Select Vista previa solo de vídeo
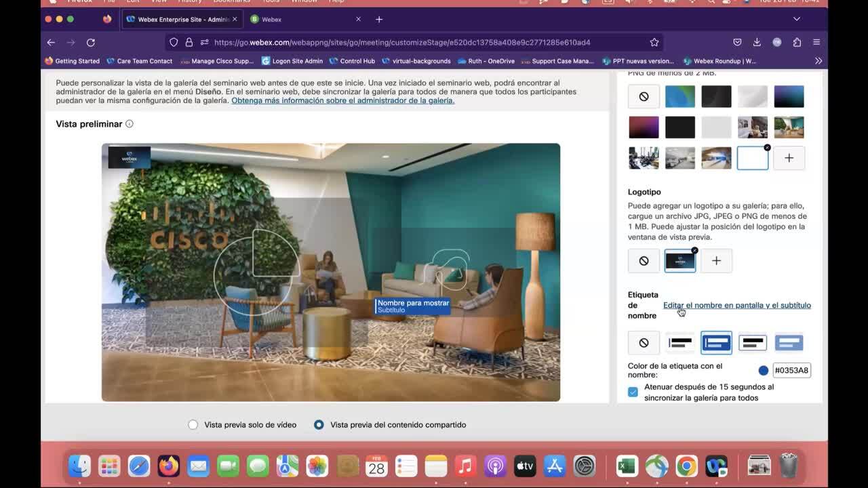 [193, 425]
